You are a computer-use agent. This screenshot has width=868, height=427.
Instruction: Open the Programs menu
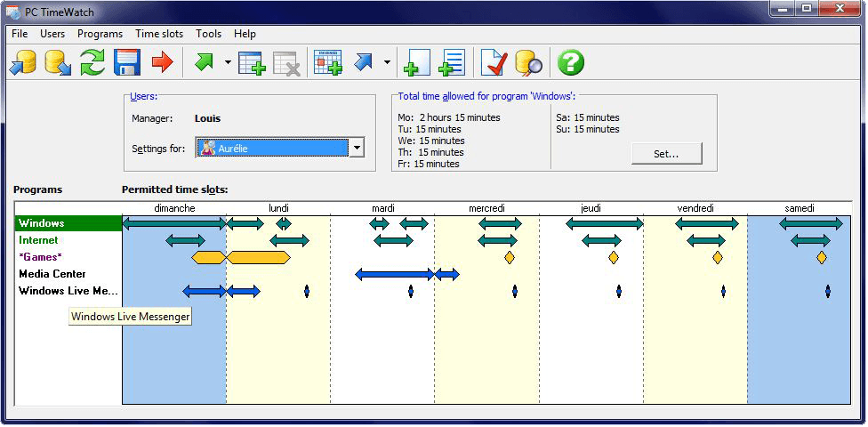(x=100, y=34)
